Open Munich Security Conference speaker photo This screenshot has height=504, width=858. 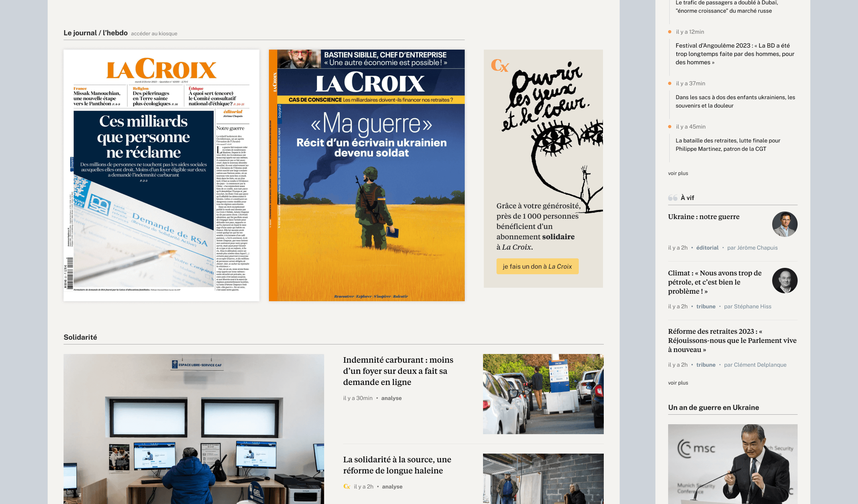point(733,464)
